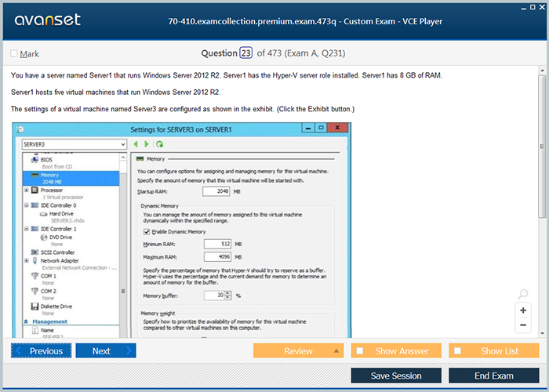This screenshot has width=549, height=392.
Task: Zoom out with the minus button
Action: pyautogui.click(x=523, y=325)
